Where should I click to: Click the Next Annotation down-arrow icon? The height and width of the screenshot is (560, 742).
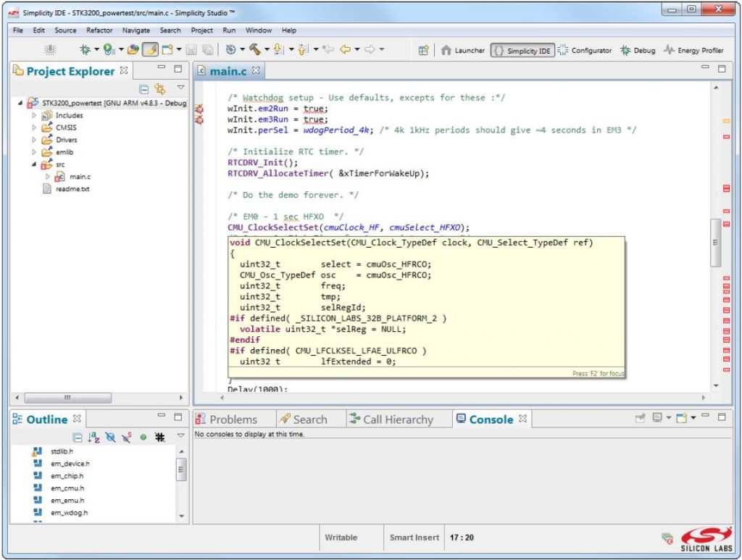(x=279, y=49)
